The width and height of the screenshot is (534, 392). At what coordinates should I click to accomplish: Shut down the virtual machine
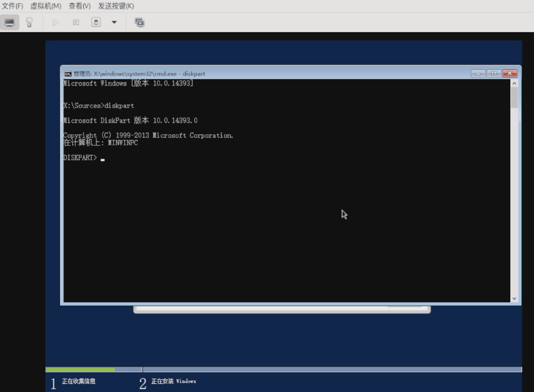tap(96, 22)
